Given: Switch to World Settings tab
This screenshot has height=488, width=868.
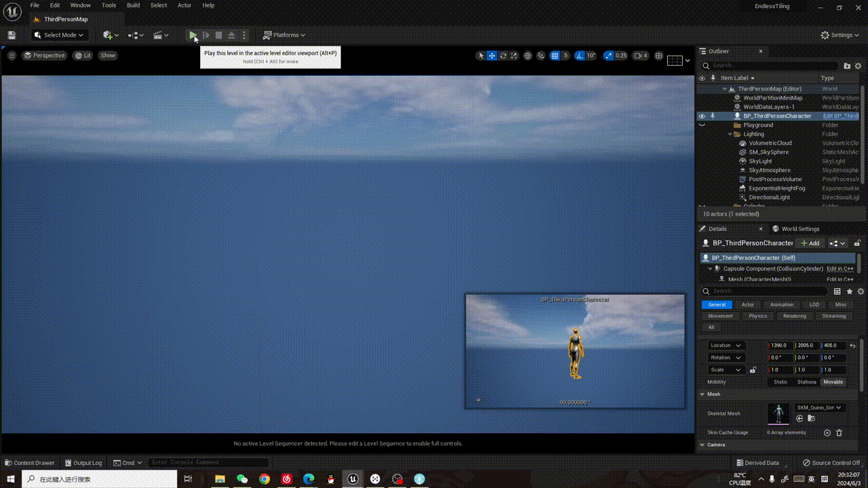Looking at the screenshot, I should (795, 229).
